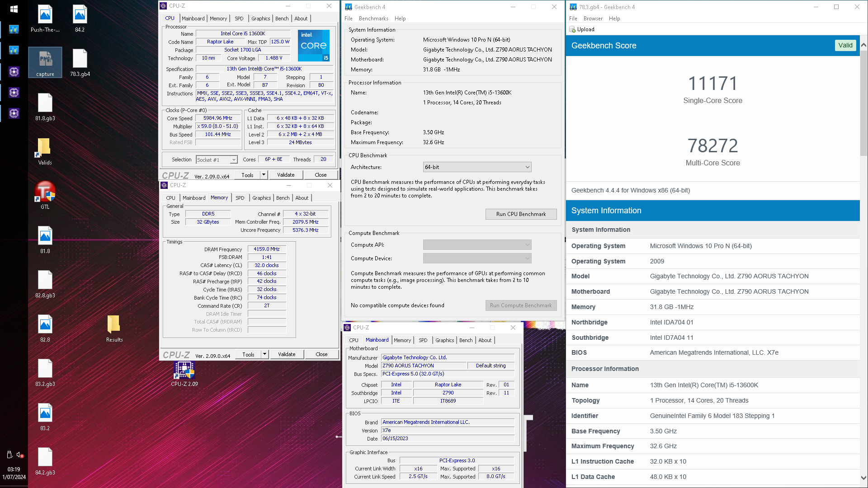868x488 pixels.
Task: Switch to Mainboard tab in top CPU-Z window
Action: tap(193, 19)
